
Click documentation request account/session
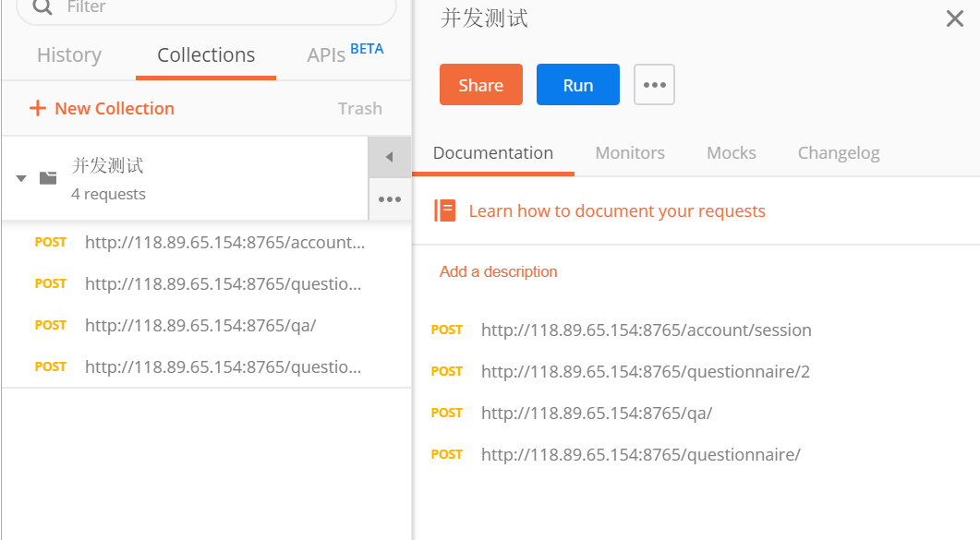click(x=647, y=330)
